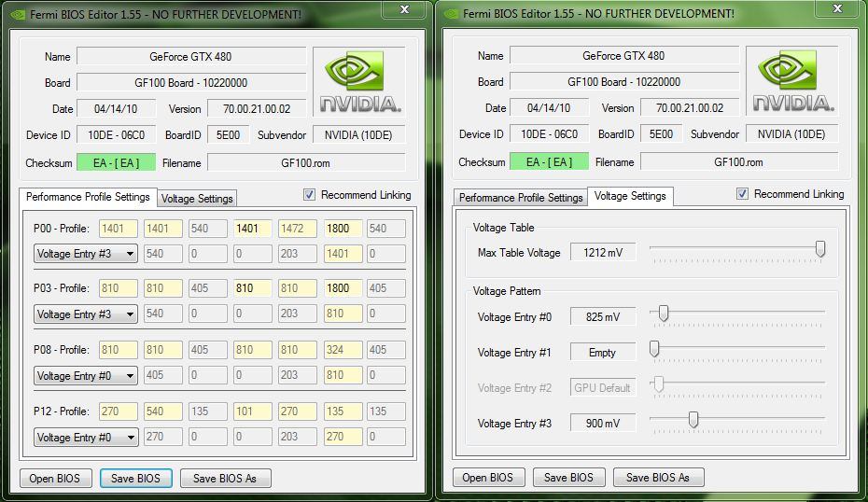
Task: Close the right Fermi BIOS Editor window
Action: pos(837,8)
